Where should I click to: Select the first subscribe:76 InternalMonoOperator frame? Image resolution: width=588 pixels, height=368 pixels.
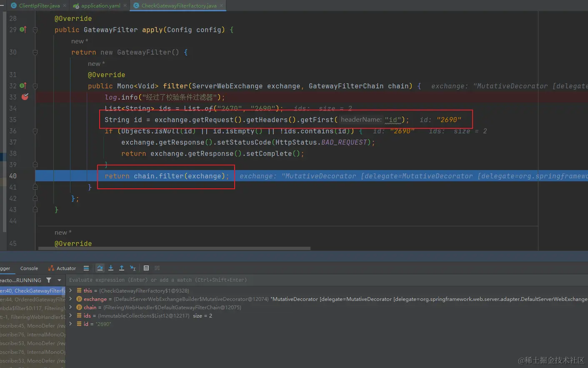click(33, 334)
